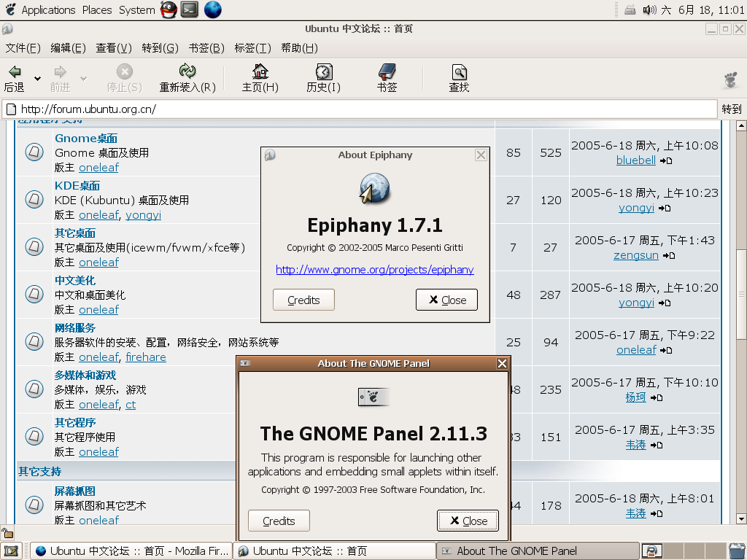Reload the page with 重新装入(R)
This screenshot has height=560, width=747.
point(187,79)
